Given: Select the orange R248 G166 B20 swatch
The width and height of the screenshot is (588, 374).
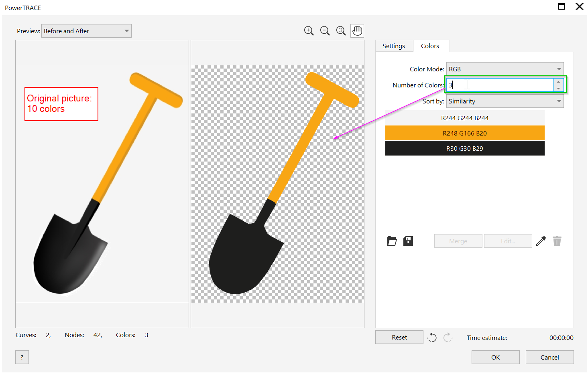Looking at the screenshot, I should click(x=465, y=133).
